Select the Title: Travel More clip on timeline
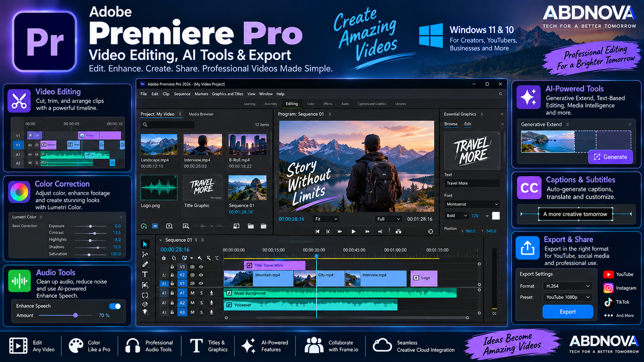Viewport: 644px width, 362px height. tap(275, 265)
